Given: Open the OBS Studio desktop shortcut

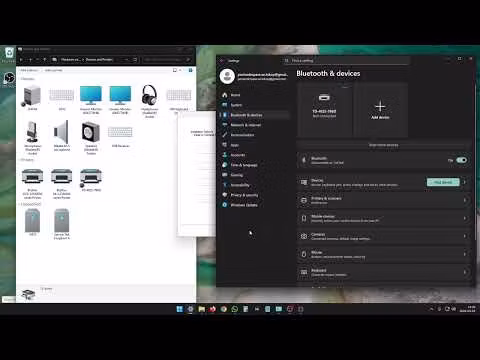Looking at the screenshot, I should pos(9,80).
